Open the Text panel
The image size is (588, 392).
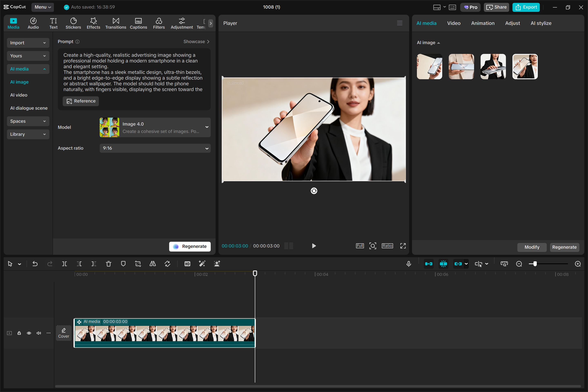pyautogui.click(x=53, y=23)
